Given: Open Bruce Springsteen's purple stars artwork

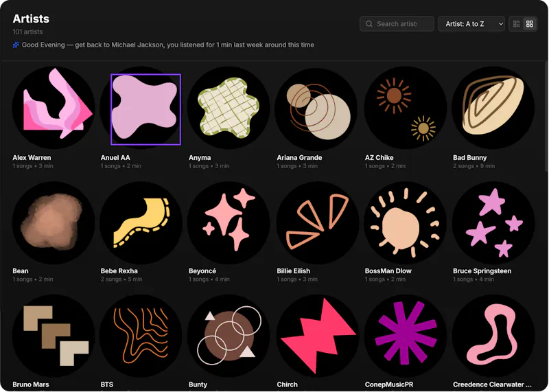Looking at the screenshot, I should point(493,222).
